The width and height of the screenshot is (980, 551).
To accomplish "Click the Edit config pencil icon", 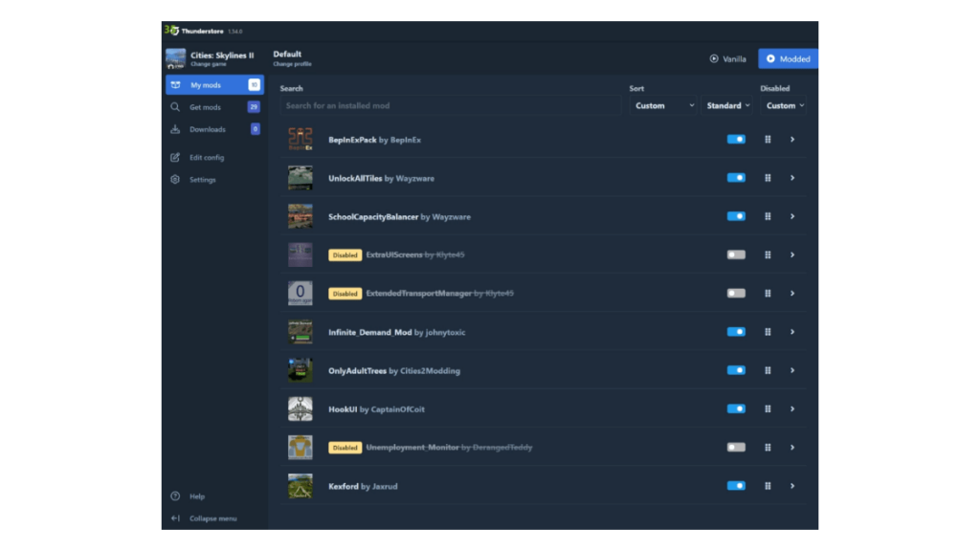I will [x=175, y=158].
